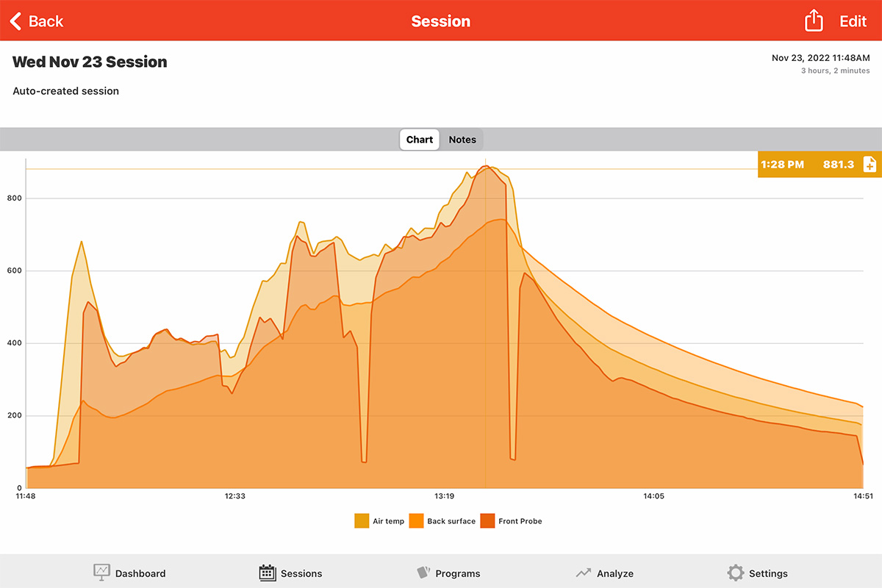Image resolution: width=882 pixels, height=588 pixels.
Task: Open the Settings gear icon
Action: click(x=735, y=573)
